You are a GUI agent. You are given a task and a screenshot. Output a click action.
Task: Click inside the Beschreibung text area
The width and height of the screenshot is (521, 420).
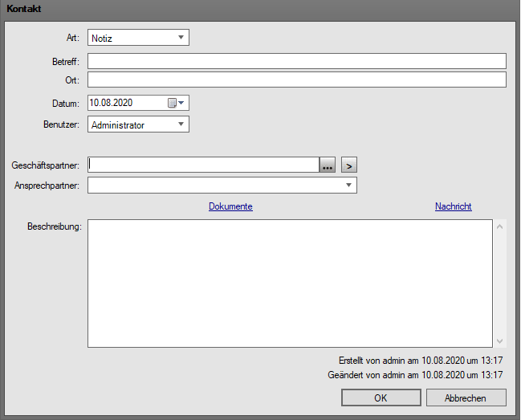pos(289,283)
